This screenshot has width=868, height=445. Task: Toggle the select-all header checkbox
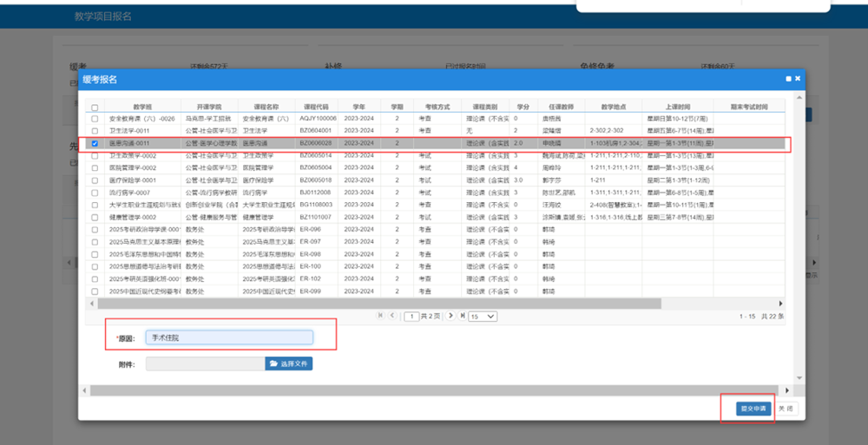coord(95,107)
